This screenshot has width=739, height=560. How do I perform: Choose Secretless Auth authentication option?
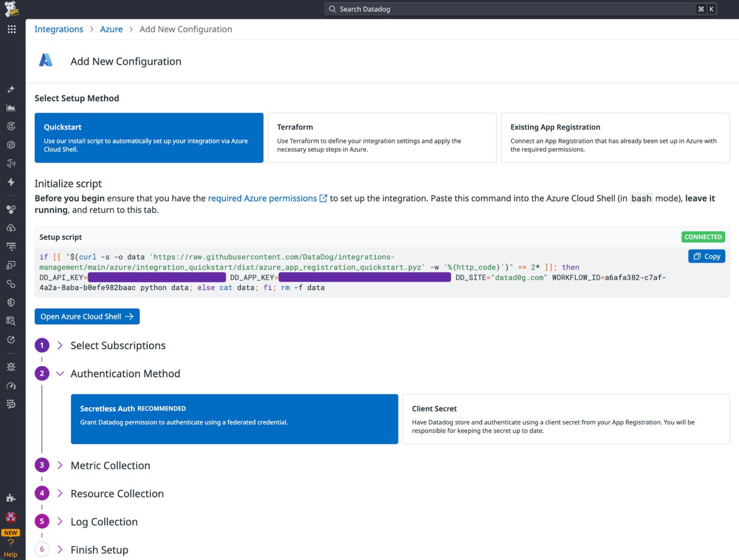(234, 419)
